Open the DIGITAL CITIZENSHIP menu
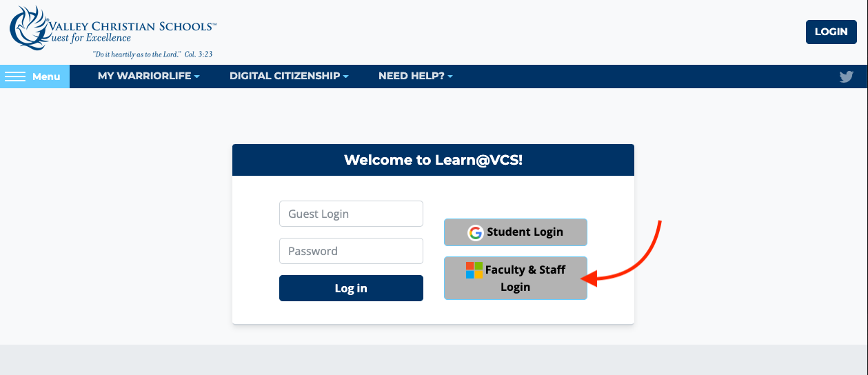This screenshot has height=375, width=868. [285, 77]
